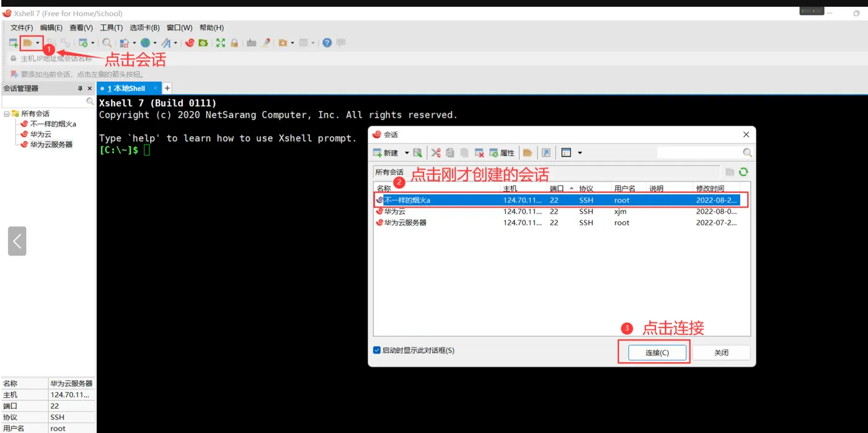Image resolution: width=868 pixels, height=433 pixels.
Task: Open the globe encoding icon in main toolbar
Action: tap(145, 43)
